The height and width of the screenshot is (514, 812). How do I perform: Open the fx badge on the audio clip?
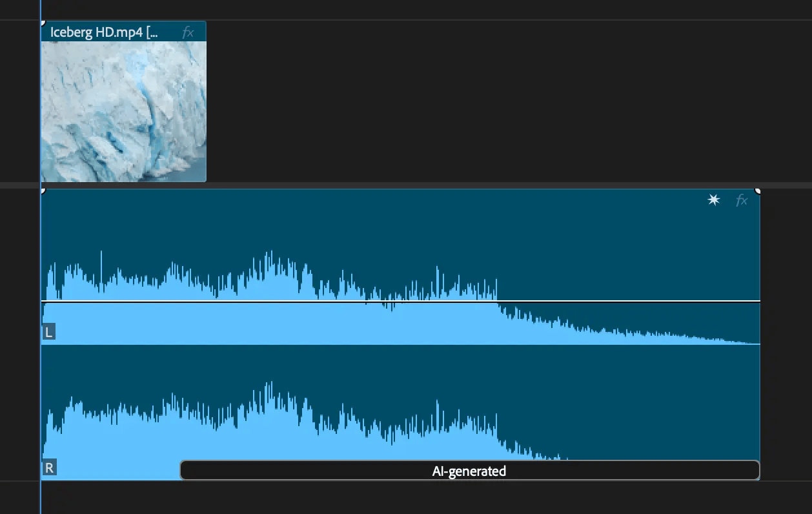point(742,201)
